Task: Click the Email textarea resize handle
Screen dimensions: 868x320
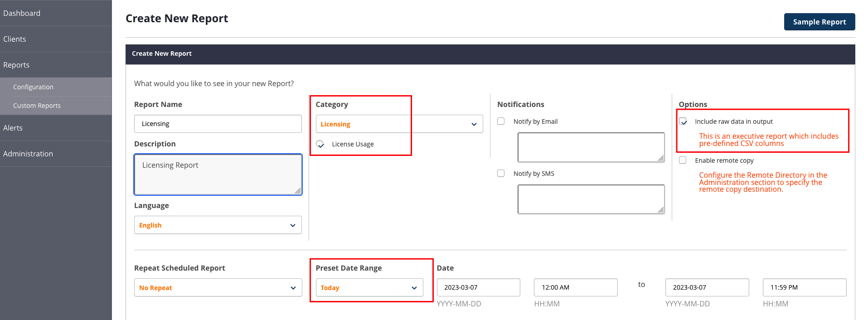Action: (x=661, y=158)
